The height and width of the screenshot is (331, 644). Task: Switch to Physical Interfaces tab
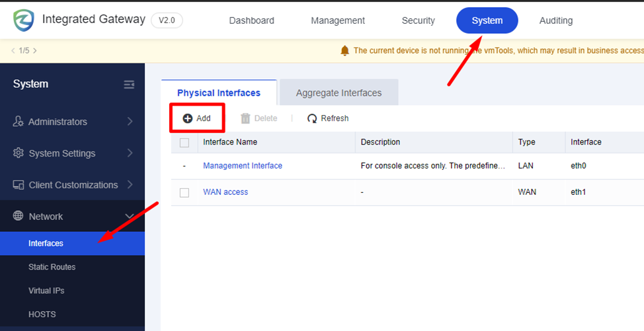tap(219, 92)
